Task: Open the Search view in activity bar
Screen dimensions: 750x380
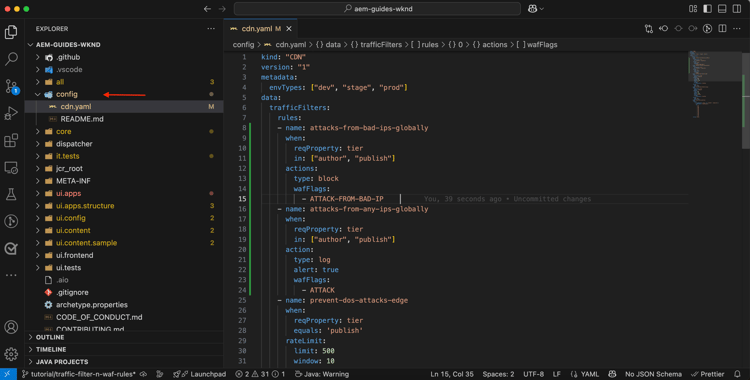Action: [x=11, y=59]
